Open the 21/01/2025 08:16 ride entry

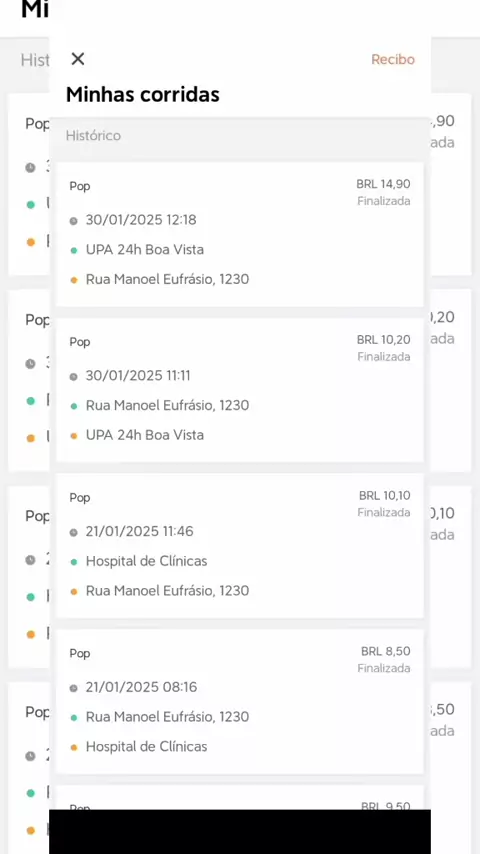(x=240, y=702)
